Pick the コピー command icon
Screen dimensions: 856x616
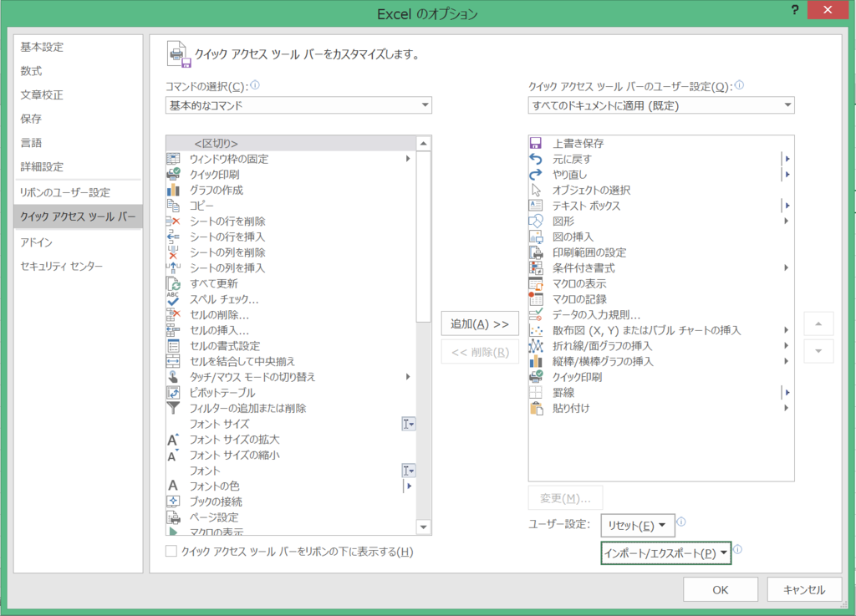[173, 206]
